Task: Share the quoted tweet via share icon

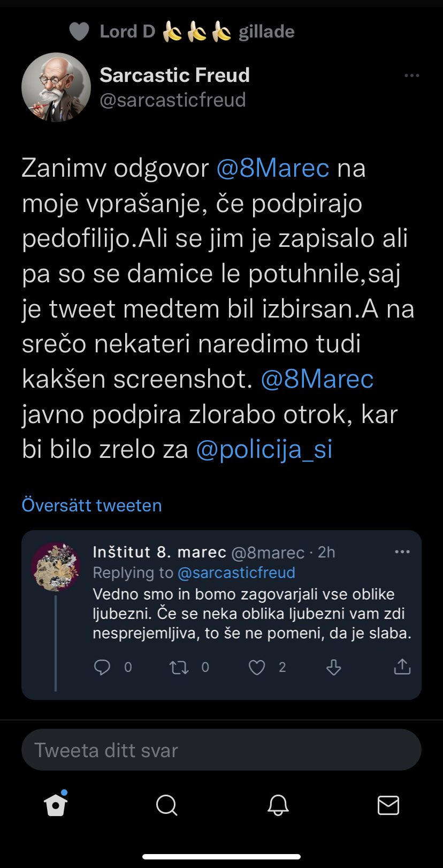Action: 402,667
